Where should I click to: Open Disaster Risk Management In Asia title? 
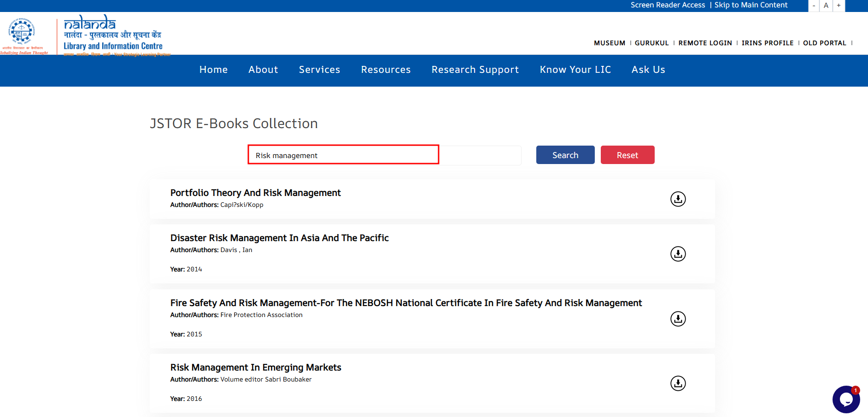pos(279,238)
